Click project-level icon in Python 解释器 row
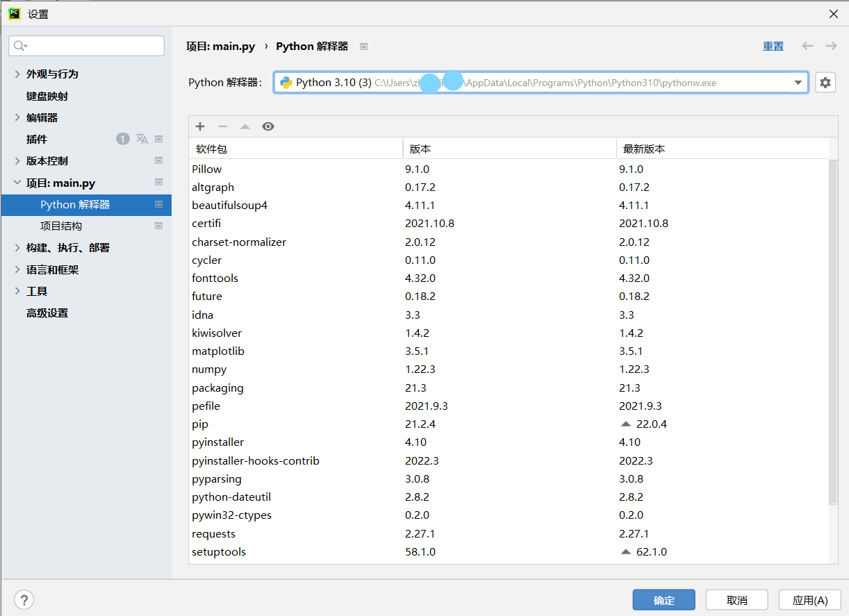 pyautogui.click(x=158, y=204)
